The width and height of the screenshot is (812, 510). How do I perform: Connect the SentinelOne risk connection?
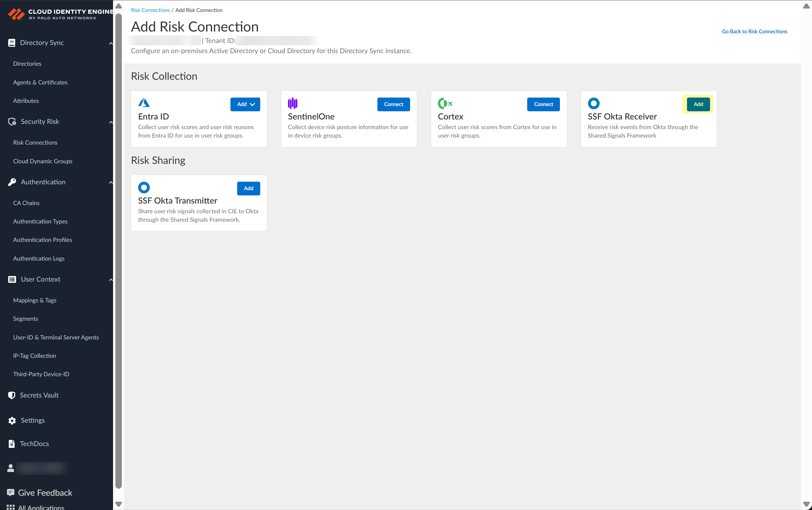(x=393, y=104)
